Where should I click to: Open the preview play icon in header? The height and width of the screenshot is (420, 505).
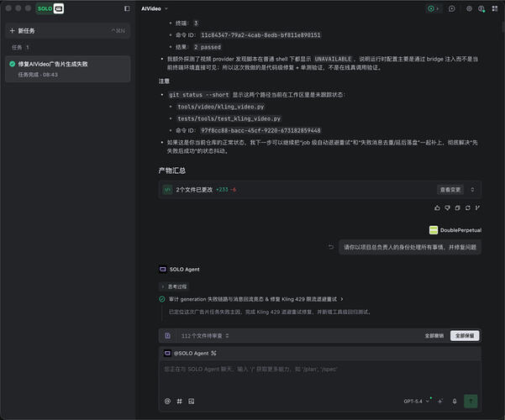451,8
